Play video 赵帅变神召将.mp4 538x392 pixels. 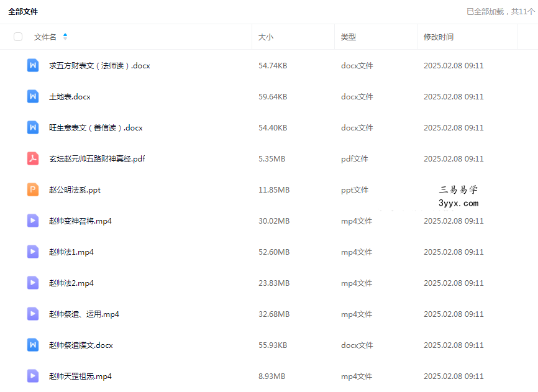point(80,221)
